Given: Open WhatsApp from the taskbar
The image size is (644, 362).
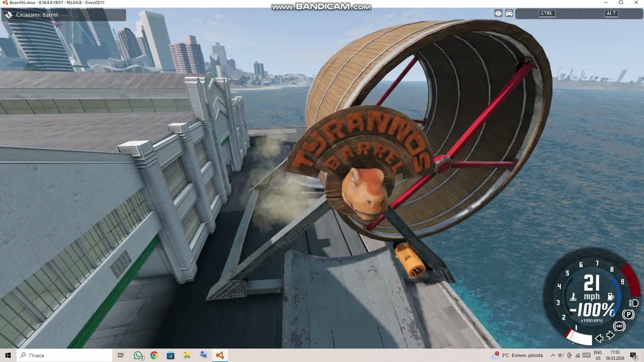Looking at the screenshot, I should tap(138, 355).
